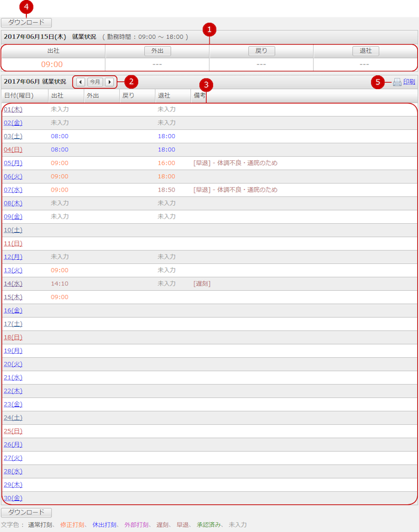Click the 外出 clock-out button

pyautogui.click(x=157, y=51)
